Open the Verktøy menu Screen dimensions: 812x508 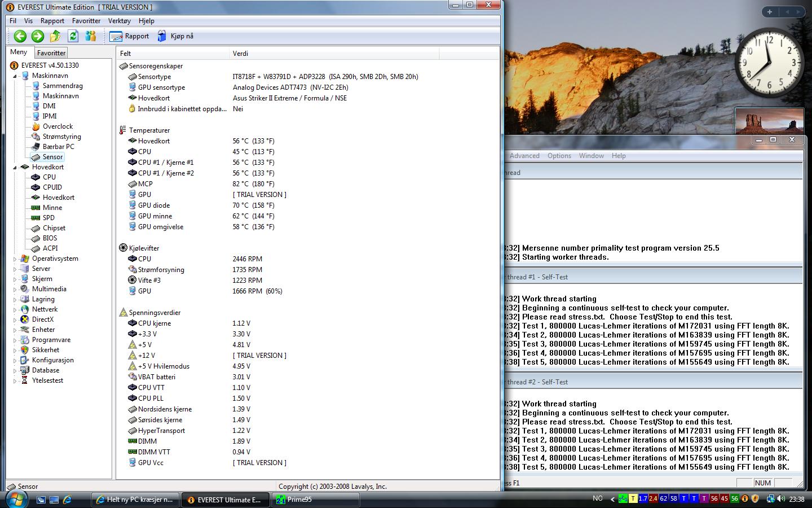119,21
